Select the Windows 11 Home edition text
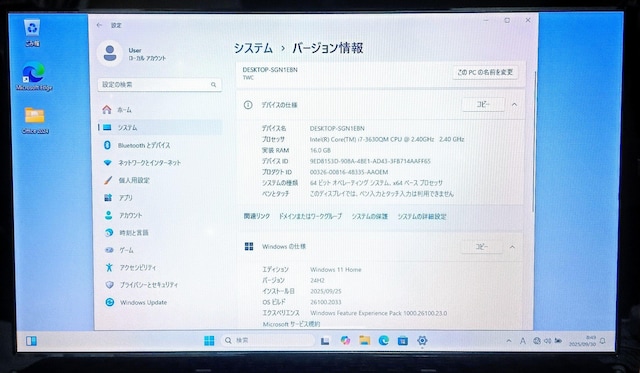 (336, 270)
